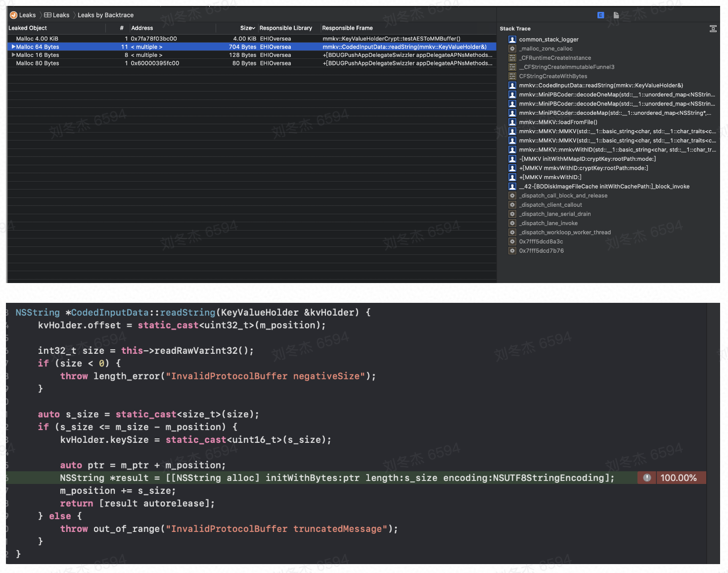
Task: Open the Leaks by Backtrace breadcrumb menu
Action: tap(105, 15)
